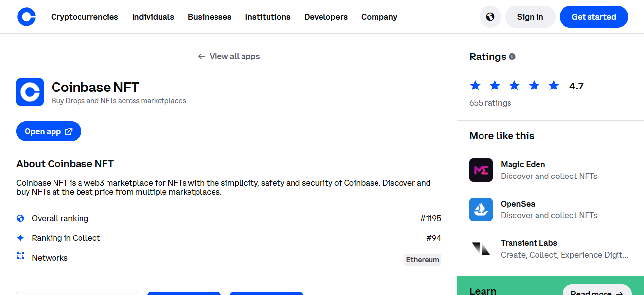This screenshot has width=644, height=295.
Task: Click the globe icon beside Overall ranking
Action: tap(20, 218)
